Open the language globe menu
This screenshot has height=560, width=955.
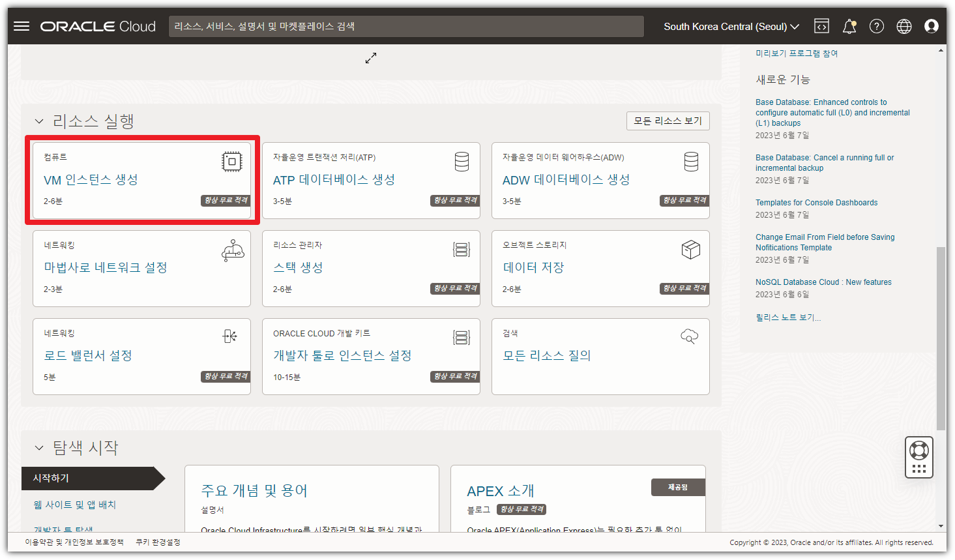pyautogui.click(x=904, y=26)
